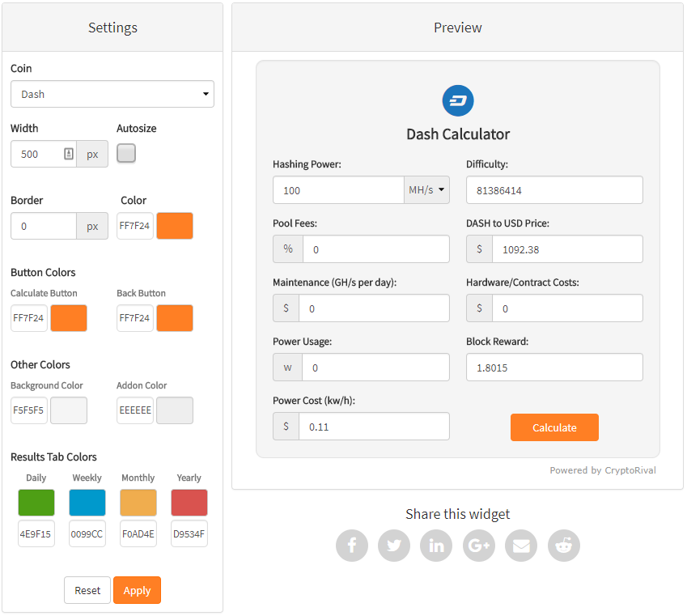This screenshot has width=687, height=616.
Task: Click the px addon beside Width
Action: point(92,154)
